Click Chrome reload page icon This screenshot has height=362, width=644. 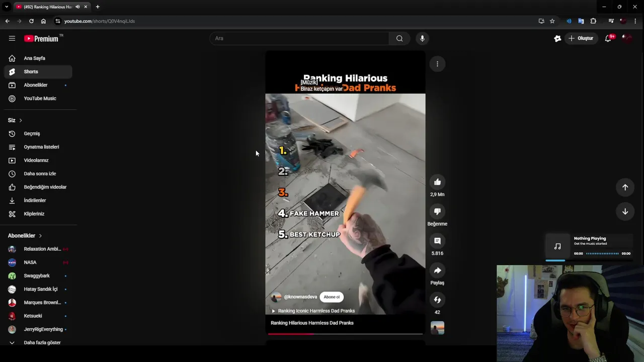[31, 21]
